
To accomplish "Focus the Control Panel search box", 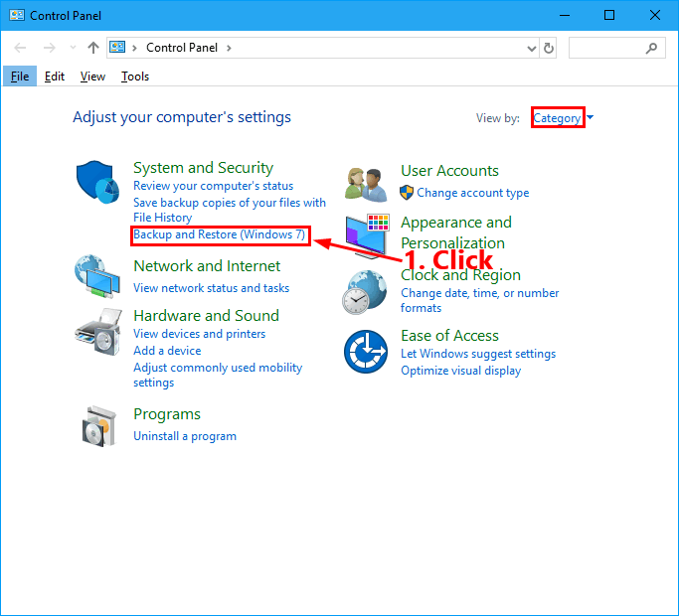I will (617, 48).
